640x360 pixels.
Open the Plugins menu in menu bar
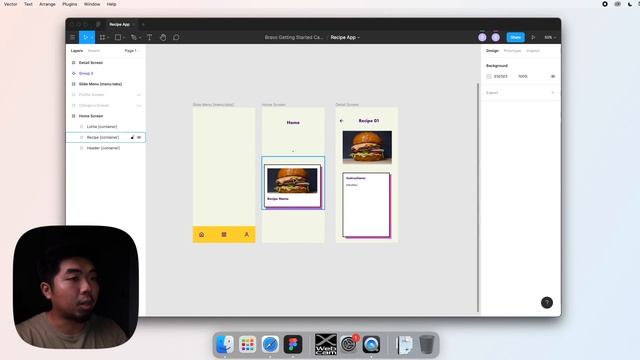click(69, 4)
